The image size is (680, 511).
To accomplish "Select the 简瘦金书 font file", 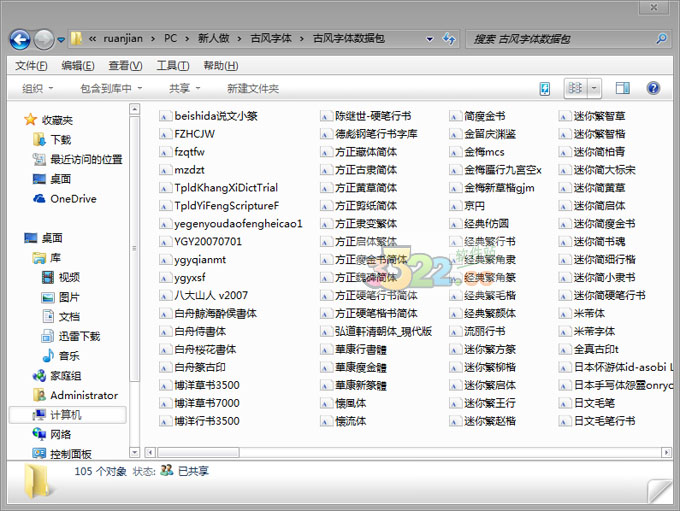I will coord(477,116).
